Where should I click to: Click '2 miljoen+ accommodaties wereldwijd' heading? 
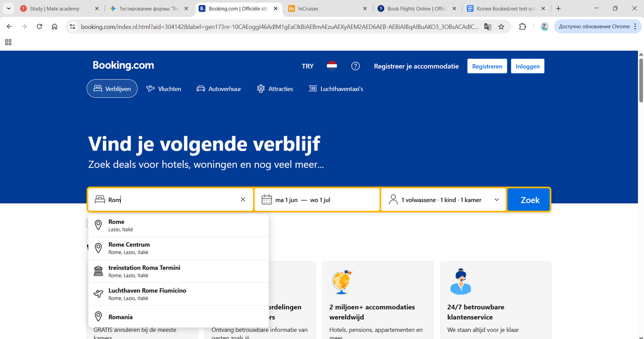pos(372,312)
